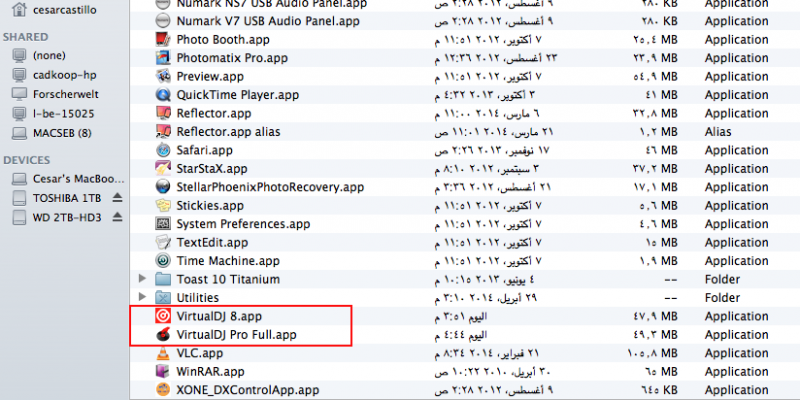800x400 pixels.
Task: Click the QuickTime Player app icon
Action: pos(162,95)
